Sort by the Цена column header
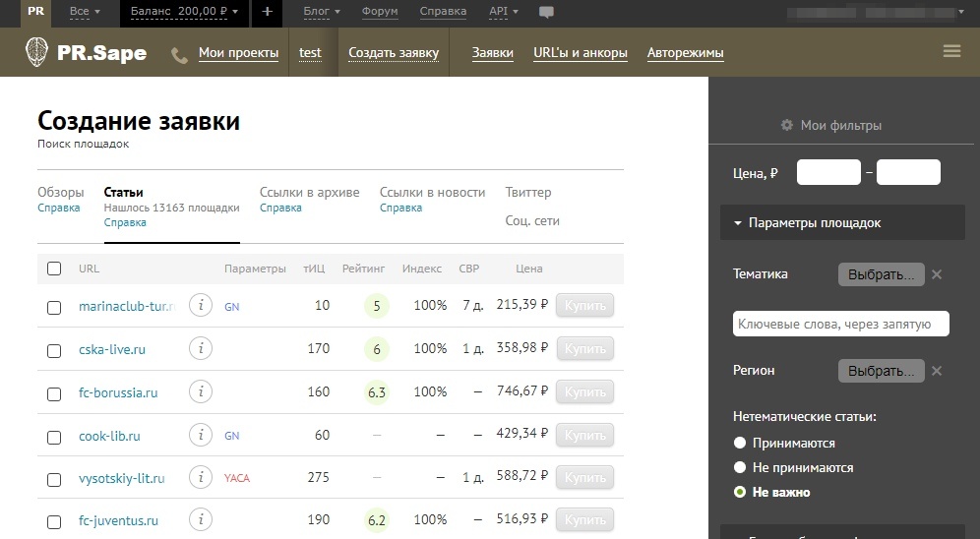980x539 pixels. coord(528,269)
